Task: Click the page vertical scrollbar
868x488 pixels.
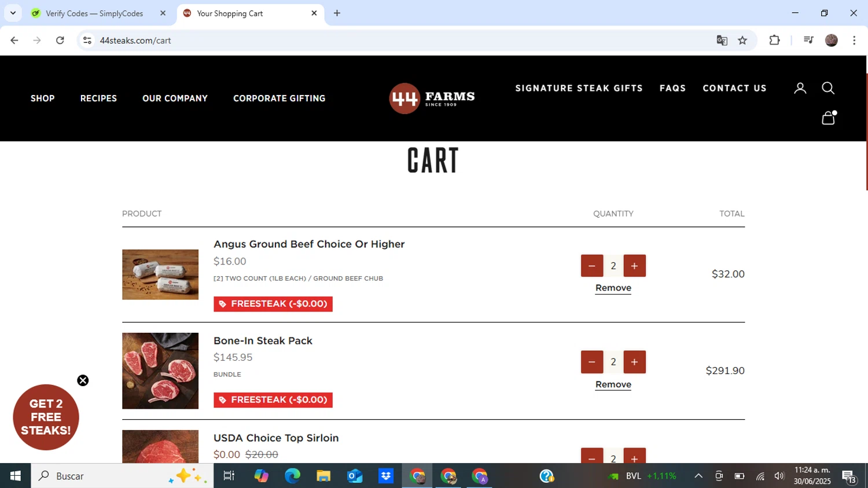Action: [x=866, y=132]
